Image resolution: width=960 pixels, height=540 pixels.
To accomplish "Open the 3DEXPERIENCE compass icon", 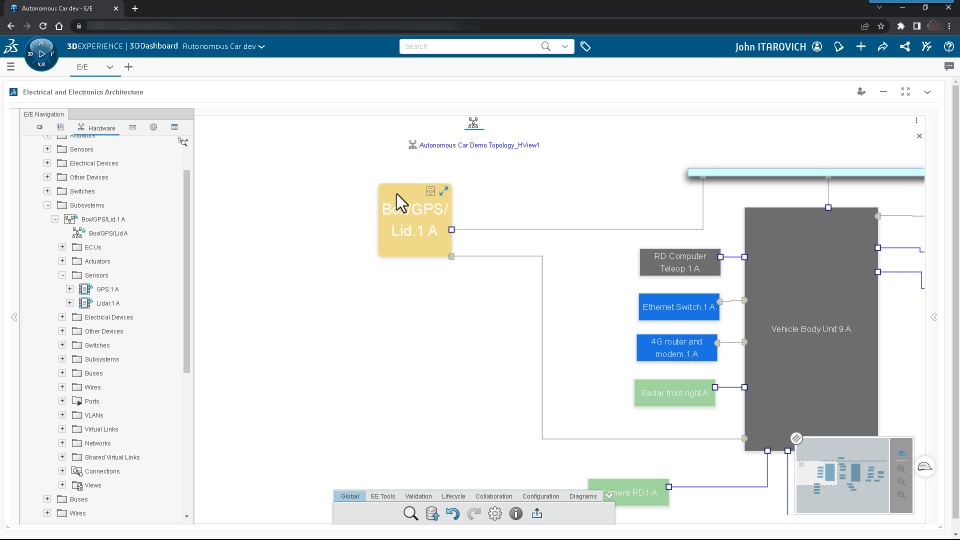I will click(x=42, y=54).
